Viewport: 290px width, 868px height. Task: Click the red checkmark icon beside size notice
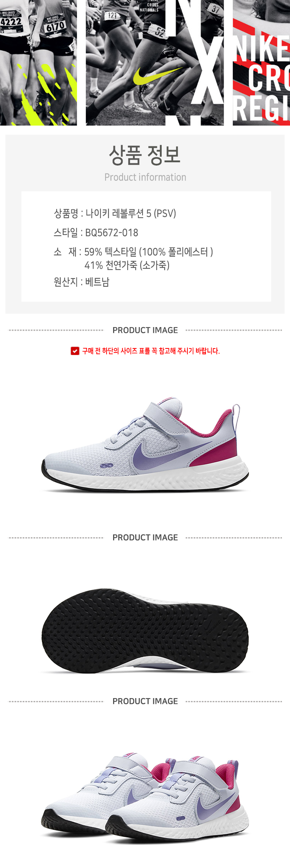[75, 351]
